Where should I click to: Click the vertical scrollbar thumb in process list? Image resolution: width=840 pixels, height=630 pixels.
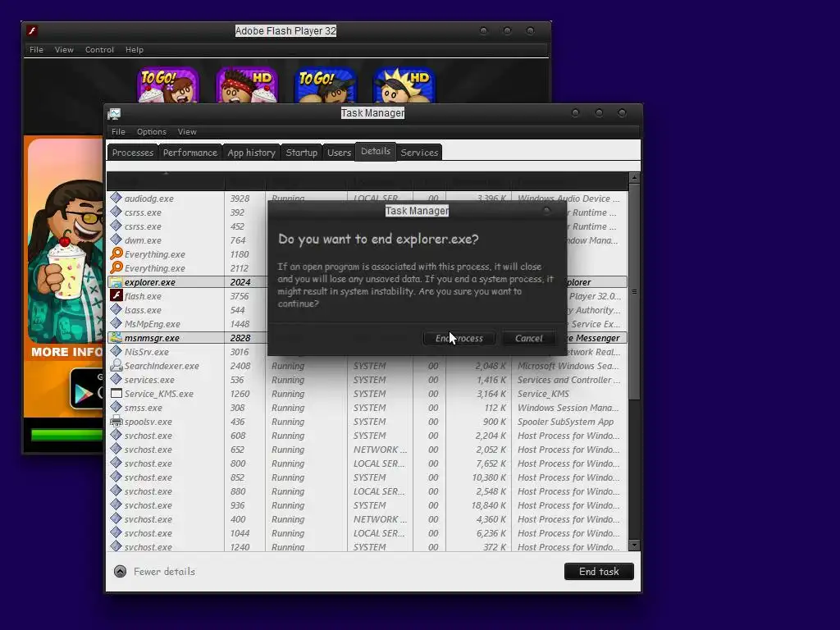[x=634, y=291]
